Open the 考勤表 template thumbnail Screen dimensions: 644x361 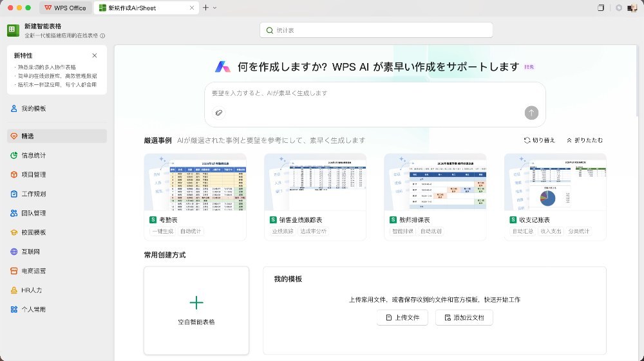pos(195,183)
